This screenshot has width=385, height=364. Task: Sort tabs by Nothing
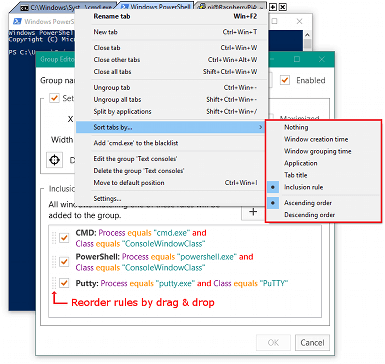coord(323,127)
